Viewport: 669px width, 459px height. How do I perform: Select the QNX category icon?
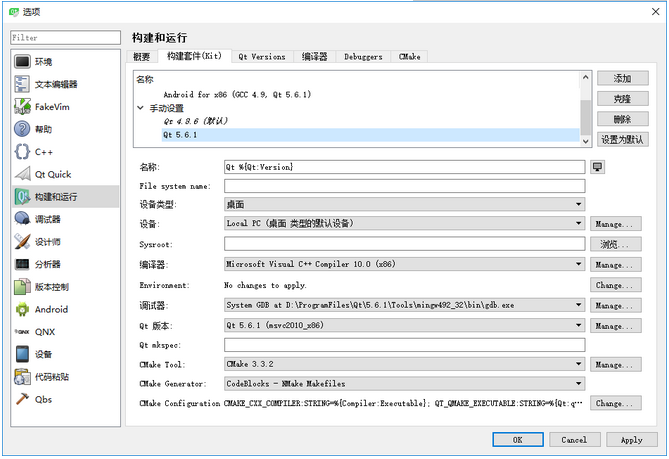click(22, 331)
